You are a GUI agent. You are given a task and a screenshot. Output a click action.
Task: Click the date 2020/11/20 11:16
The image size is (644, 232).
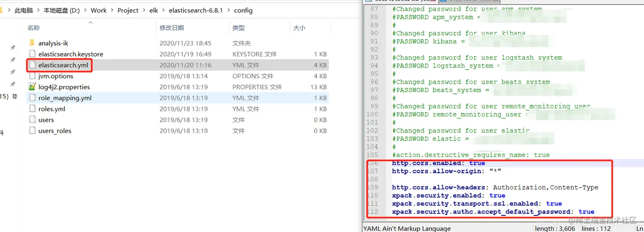(x=185, y=65)
